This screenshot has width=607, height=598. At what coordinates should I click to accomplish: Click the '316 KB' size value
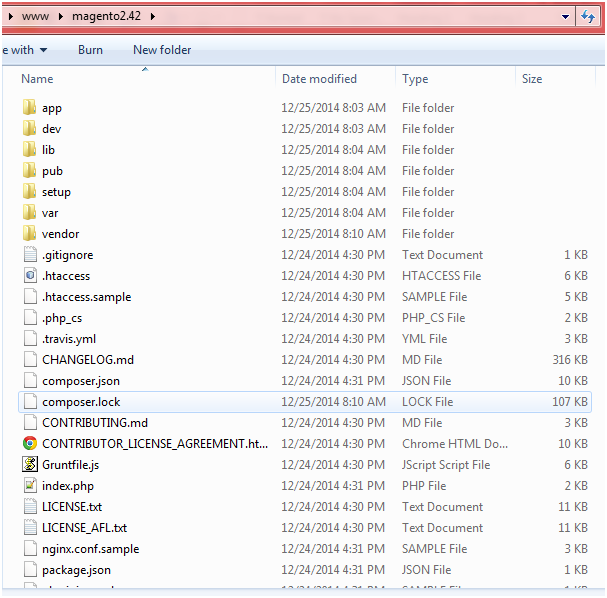pos(570,360)
